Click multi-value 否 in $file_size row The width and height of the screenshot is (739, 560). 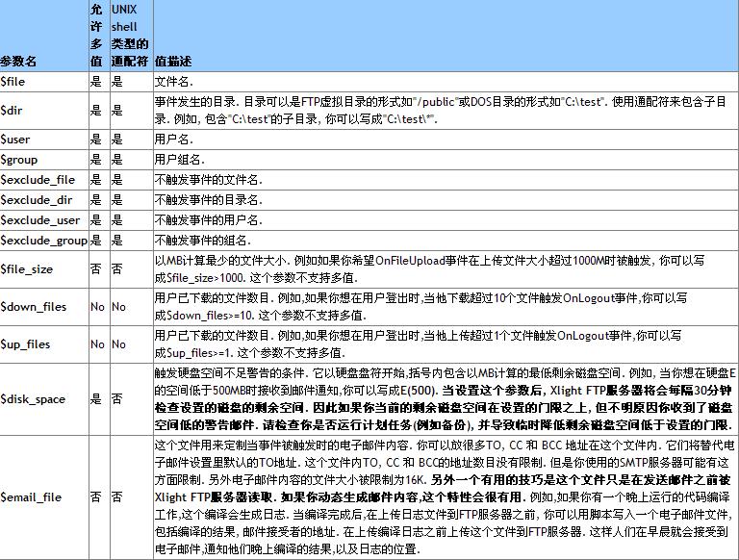click(x=95, y=268)
